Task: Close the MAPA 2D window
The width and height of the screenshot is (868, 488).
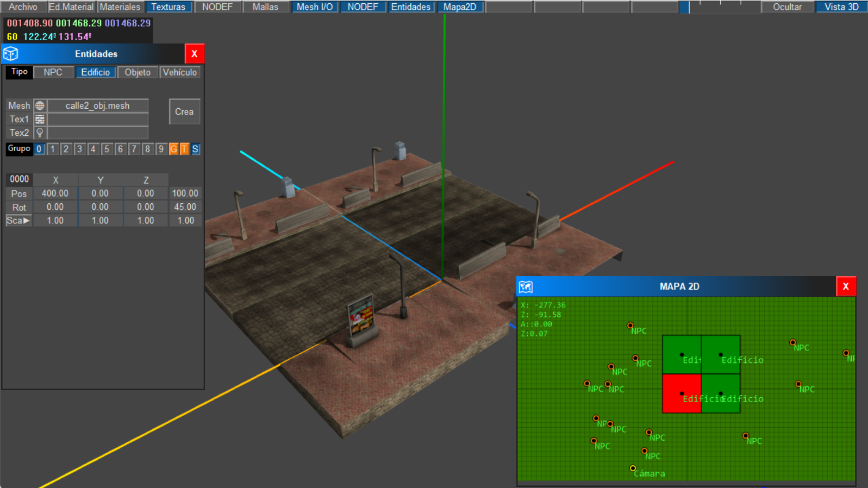Action: click(x=845, y=286)
